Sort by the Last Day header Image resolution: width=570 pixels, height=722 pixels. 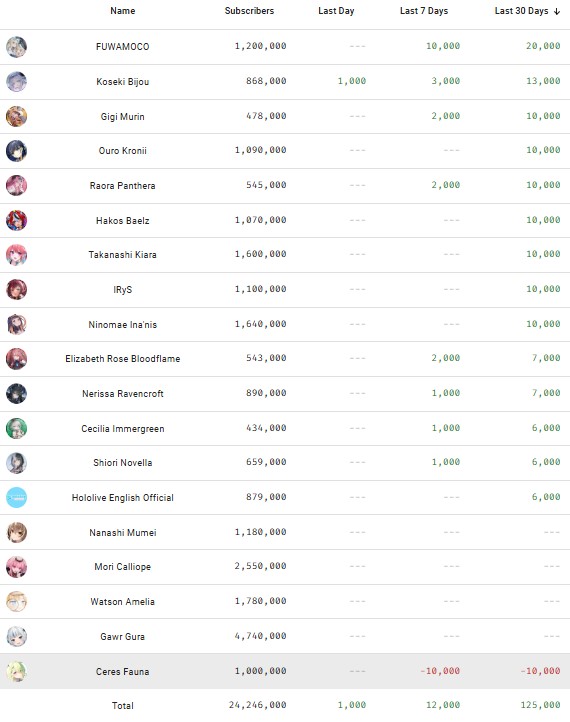click(x=336, y=11)
